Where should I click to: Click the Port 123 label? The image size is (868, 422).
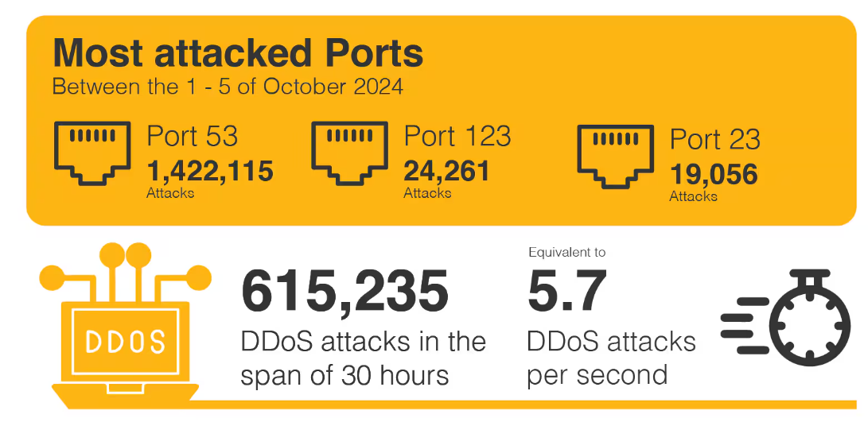point(457,136)
